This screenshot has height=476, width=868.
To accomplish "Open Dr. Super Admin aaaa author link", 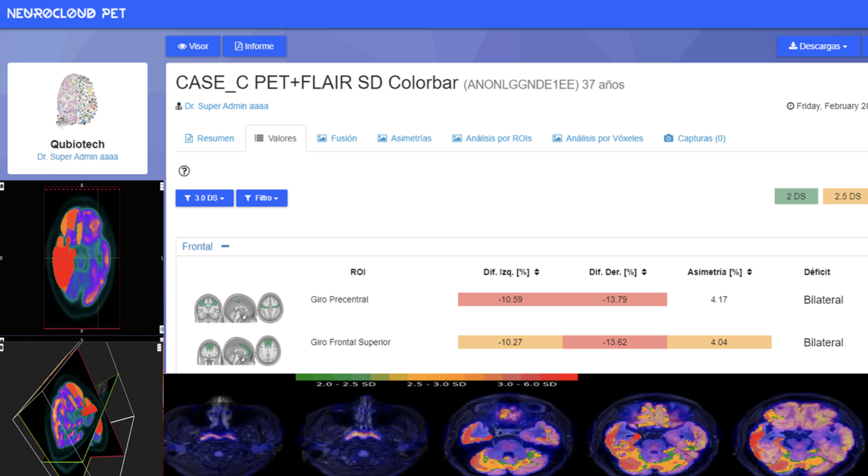I will 226,106.
